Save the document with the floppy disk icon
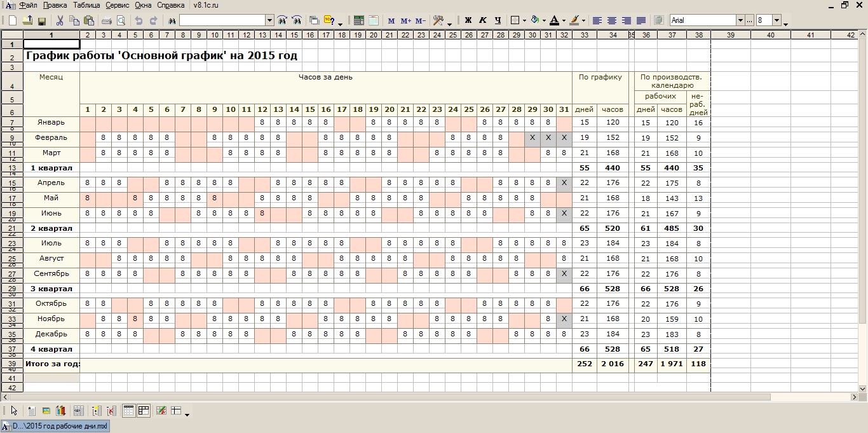The height and width of the screenshot is (433, 868). pos(41,20)
